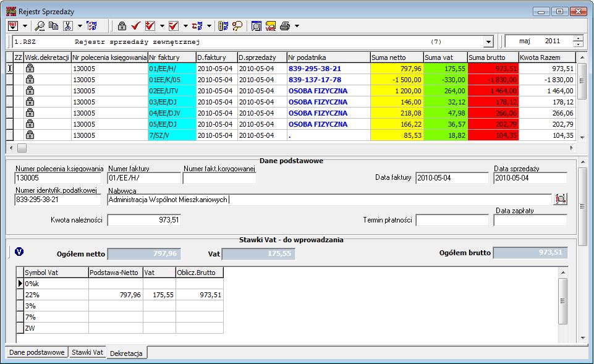
Task: Select the ZW VAT symbol row
Action: [x=120, y=328]
